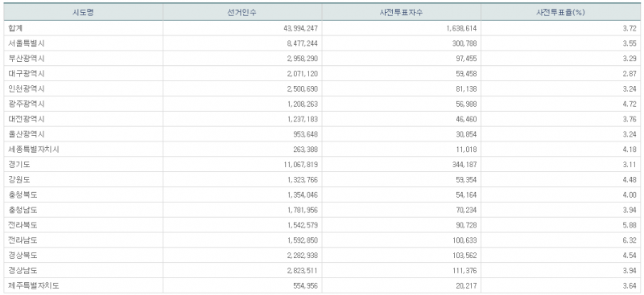Screen dimensions: 644x295
Task: Select the 제주특별자치도 row label
Action: tap(34, 286)
